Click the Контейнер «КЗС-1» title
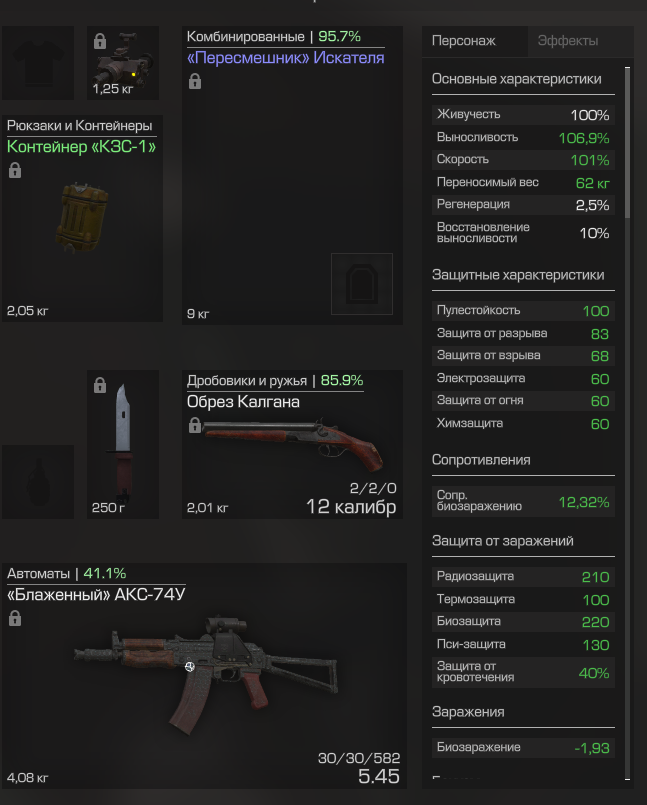Screen dimensions: 647x805 pos(81,147)
